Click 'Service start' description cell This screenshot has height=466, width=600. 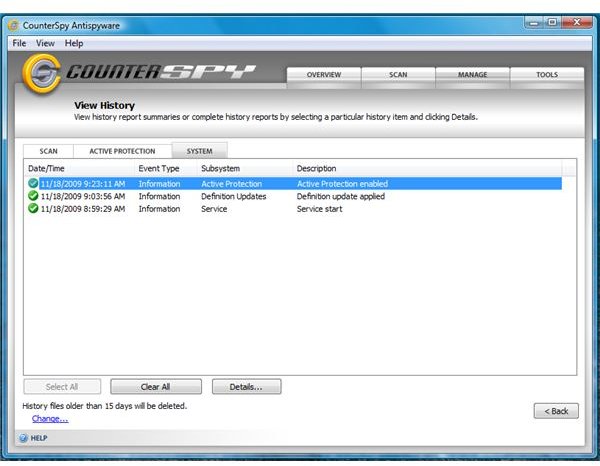tap(320, 209)
